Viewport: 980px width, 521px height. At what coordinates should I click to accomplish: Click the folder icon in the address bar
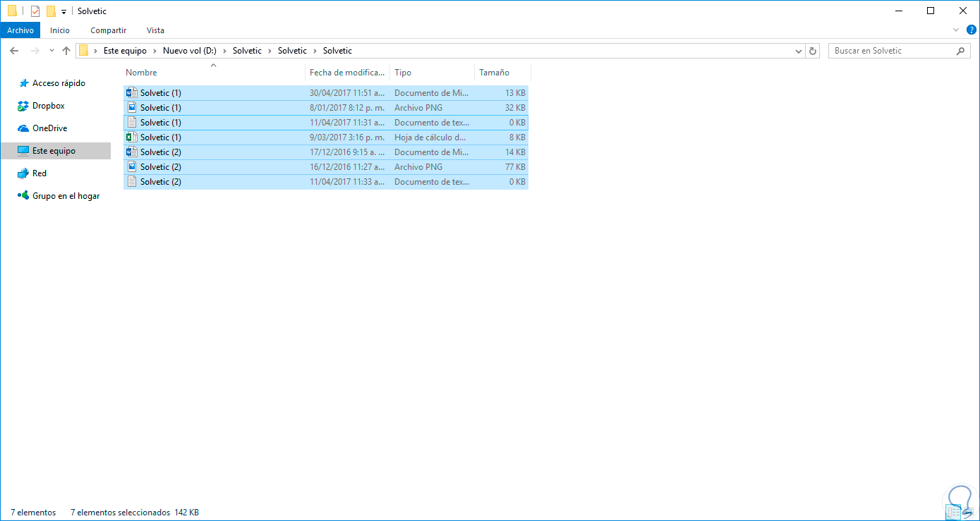click(x=84, y=51)
